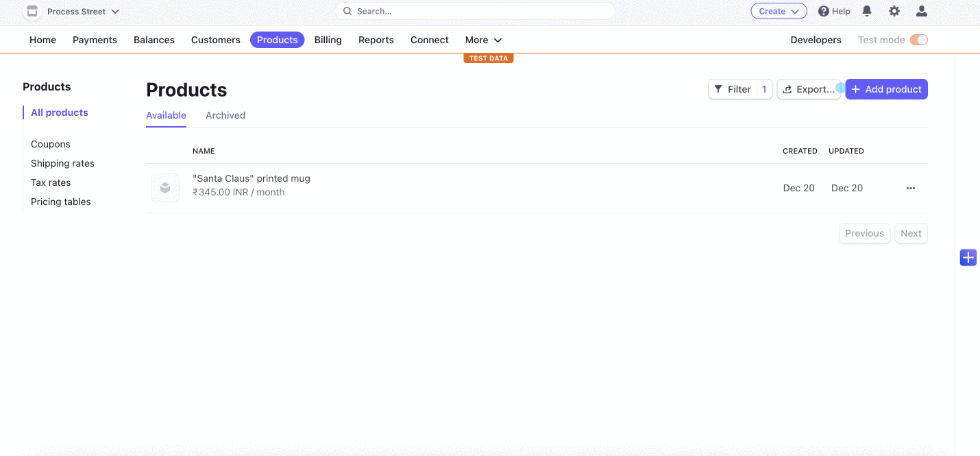Switch to the Archived tab
Image resolution: width=980 pixels, height=456 pixels.
[225, 115]
